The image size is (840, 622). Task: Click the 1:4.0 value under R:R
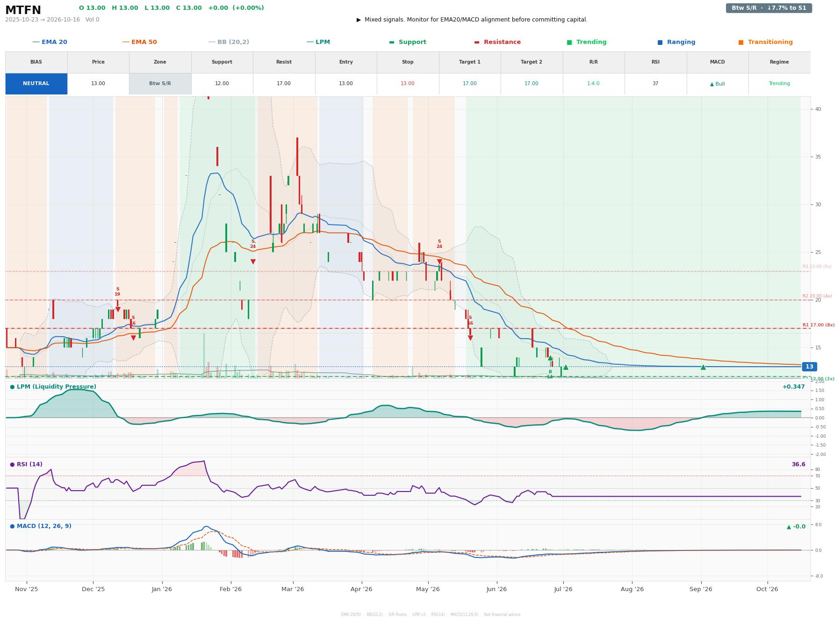click(593, 84)
